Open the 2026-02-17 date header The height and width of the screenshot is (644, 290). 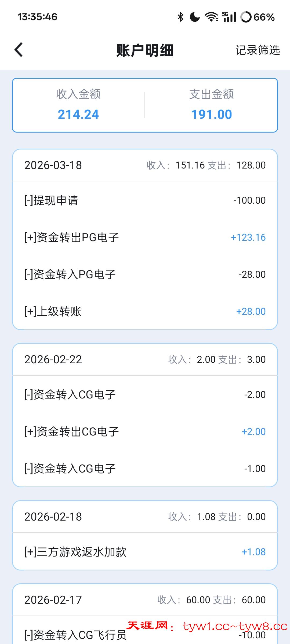pyautogui.click(x=145, y=600)
